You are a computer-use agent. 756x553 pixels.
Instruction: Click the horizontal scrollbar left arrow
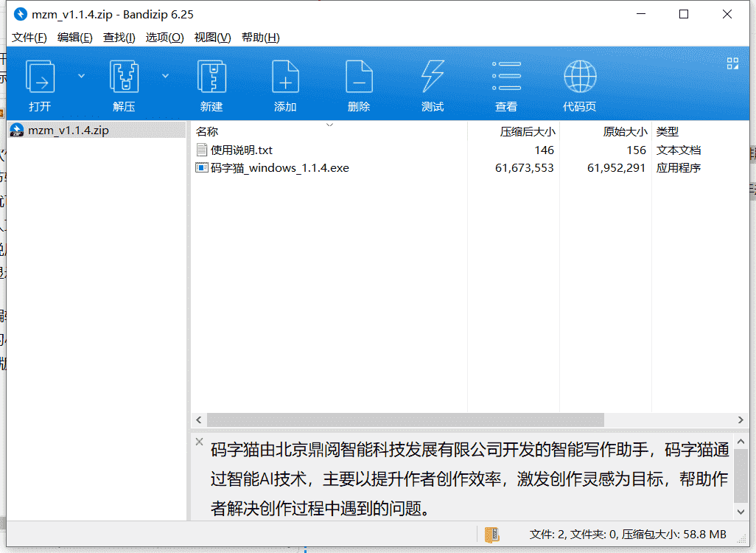click(x=199, y=420)
